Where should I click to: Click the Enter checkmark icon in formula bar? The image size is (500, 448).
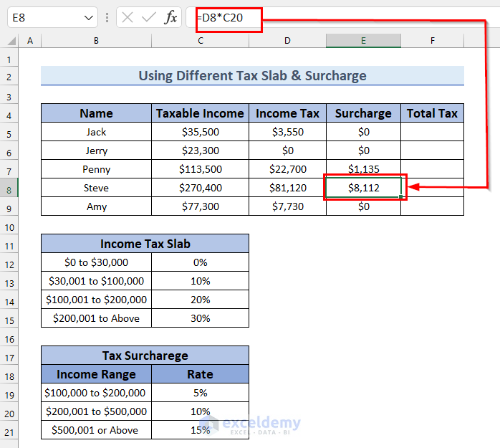click(148, 17)
